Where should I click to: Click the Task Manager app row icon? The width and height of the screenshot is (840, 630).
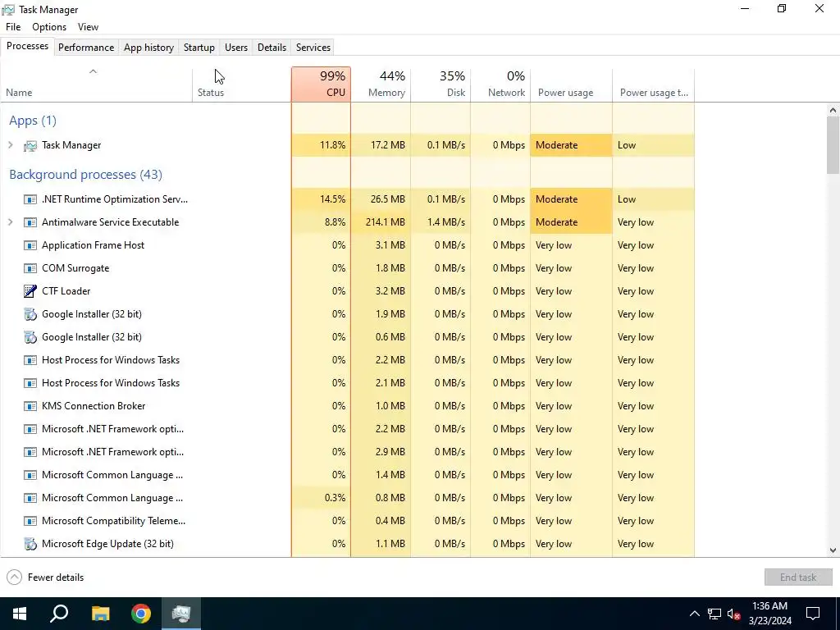coord(30,146)
